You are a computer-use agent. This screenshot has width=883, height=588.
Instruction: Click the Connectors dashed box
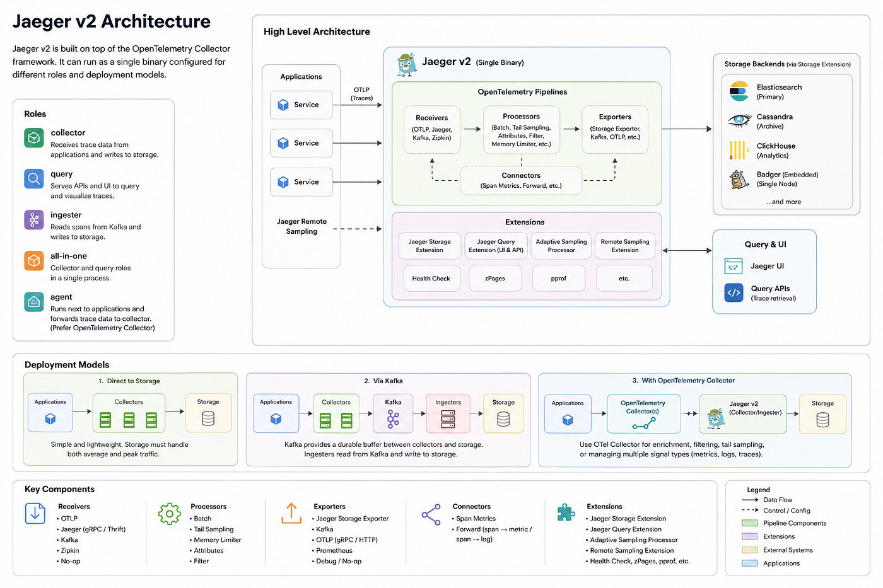pyautogui.click(x=521, y=180)
